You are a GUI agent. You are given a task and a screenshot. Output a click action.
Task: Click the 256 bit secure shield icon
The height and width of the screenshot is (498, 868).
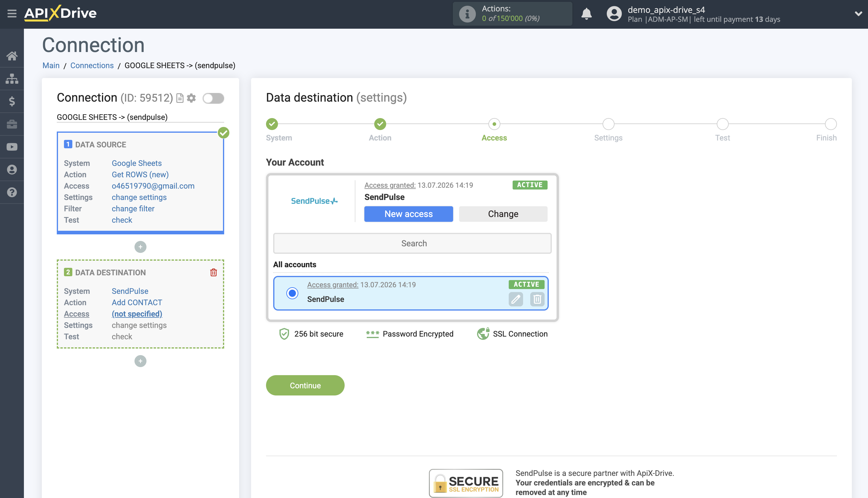coord(284,334)
